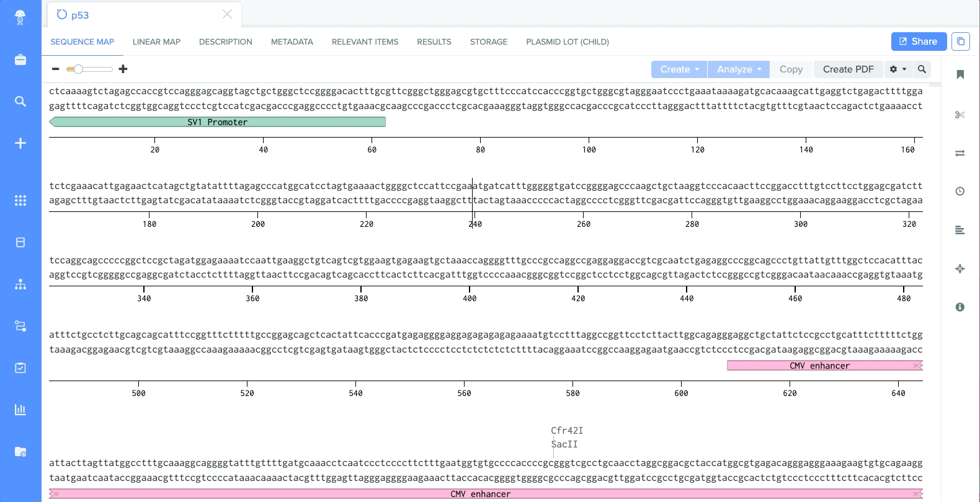Open the Relevant Items tab

coord(365,42)
